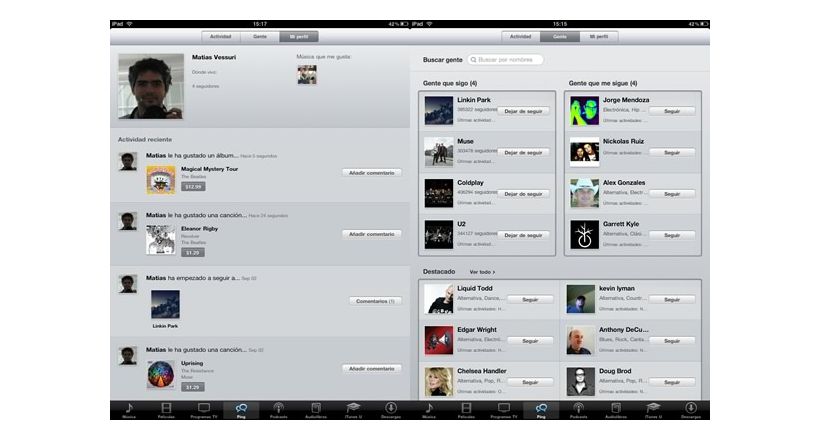The image size is (820, 440).
Task: Open the Música tab in left iPad bar
Action: point(129,410)
